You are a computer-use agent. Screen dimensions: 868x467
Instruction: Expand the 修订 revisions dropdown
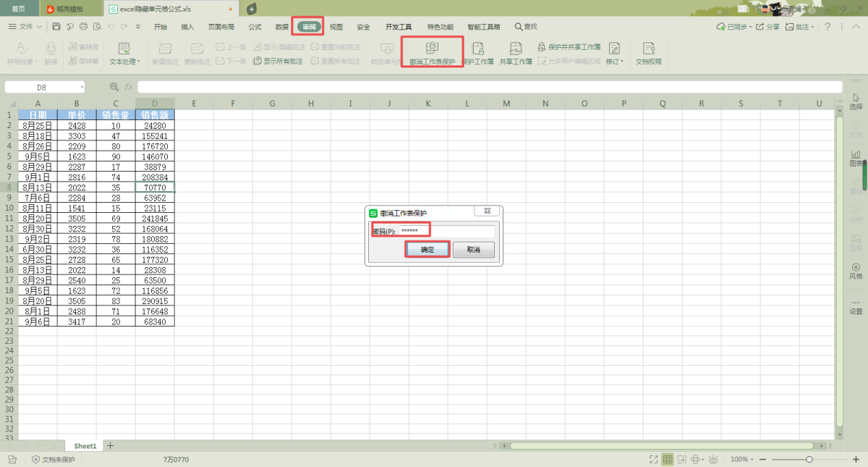tap(615, 62)
